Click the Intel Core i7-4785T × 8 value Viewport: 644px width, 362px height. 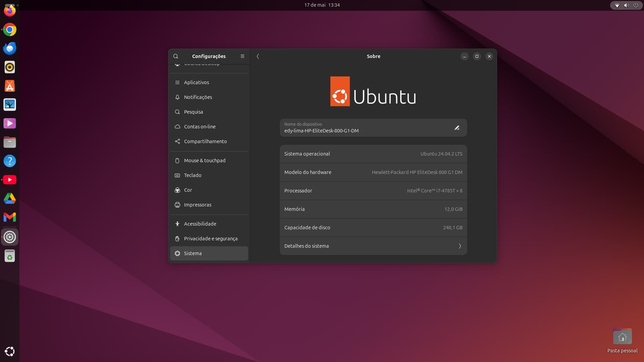coord(435,191)
